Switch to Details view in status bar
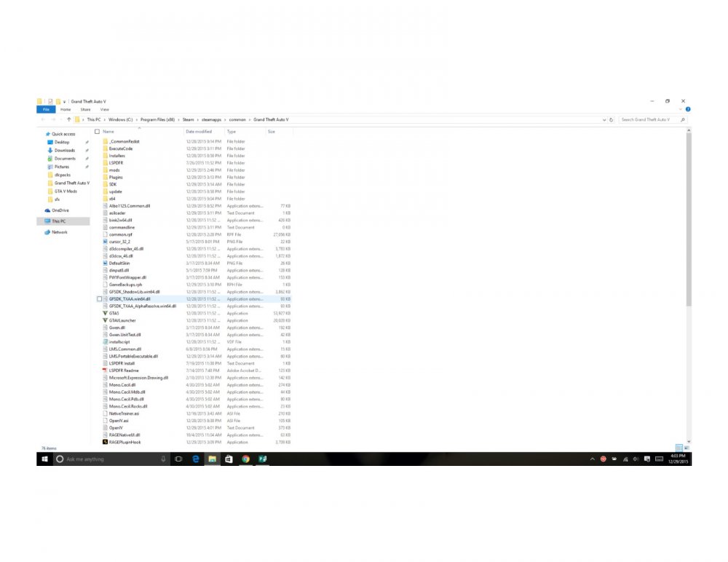Screen dimensions: 728x562 678,448
